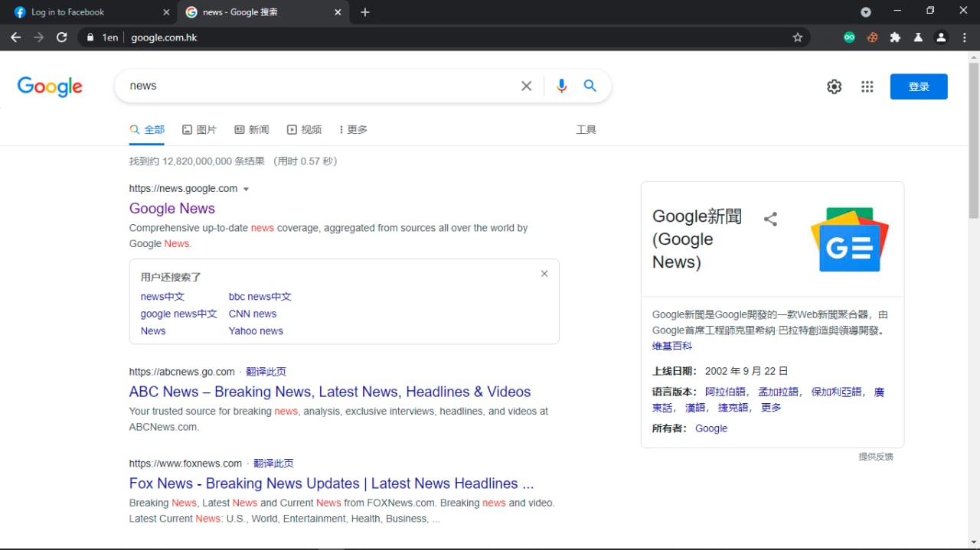This screenshot has height=550, width=980.
Task: Open the orange cookie extension icon
Action: click(x=872, y=37)
